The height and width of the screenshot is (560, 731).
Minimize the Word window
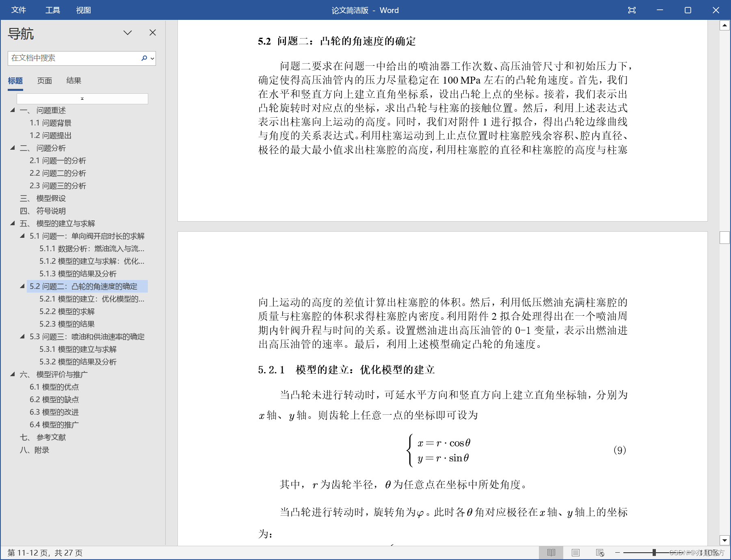point(660,10)
